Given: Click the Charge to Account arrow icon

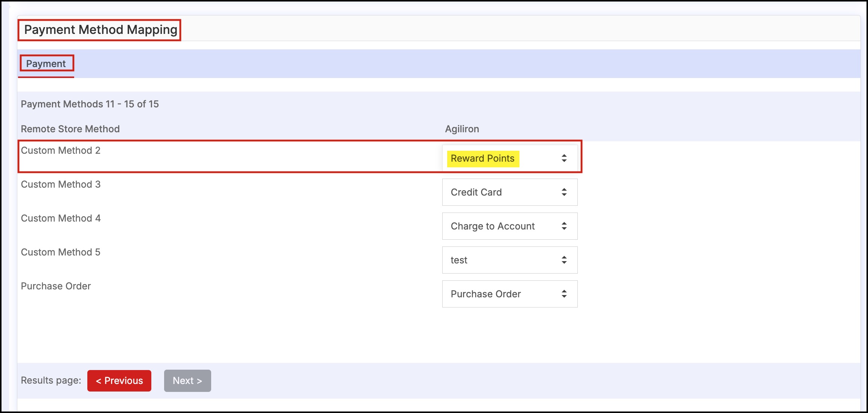Looking at the screenshot, I should 564,226.
